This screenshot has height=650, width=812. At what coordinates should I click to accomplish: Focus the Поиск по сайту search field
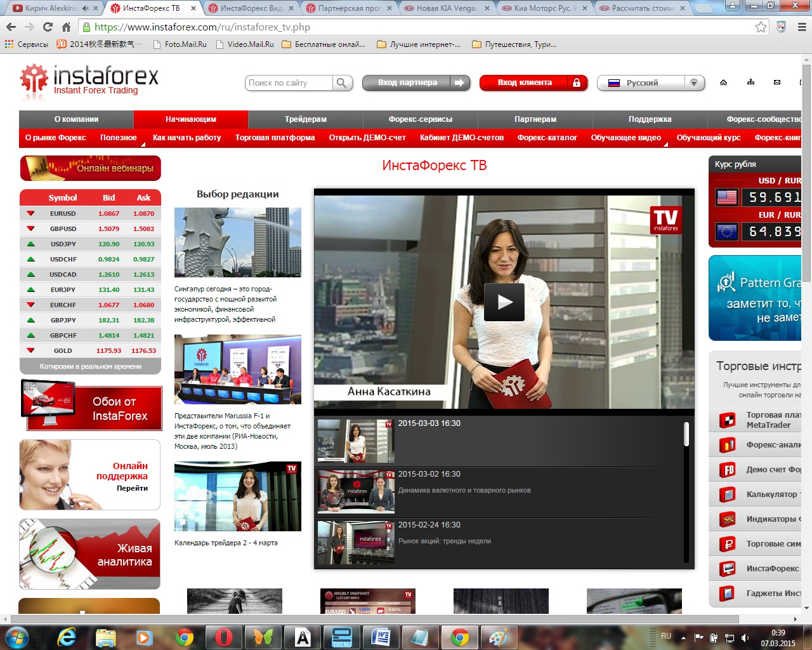pyautogui.click(x=289, y=83)
